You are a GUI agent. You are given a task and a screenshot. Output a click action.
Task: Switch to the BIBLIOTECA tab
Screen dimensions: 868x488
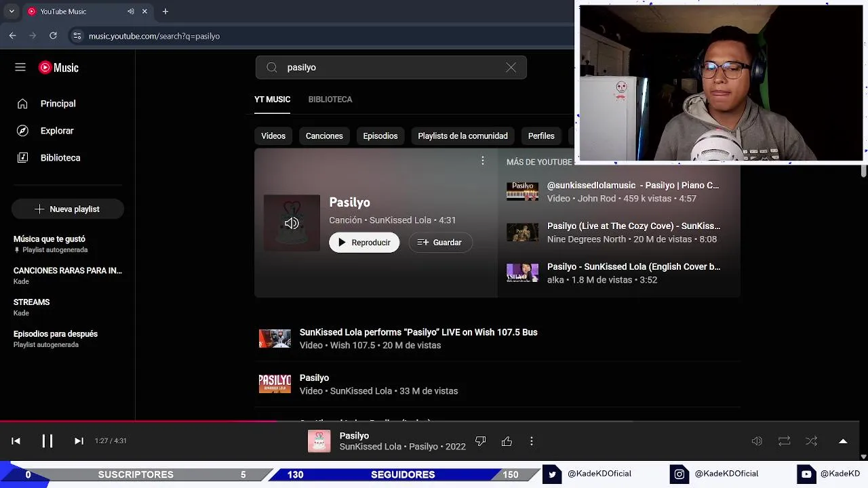[x=330, y=99]
